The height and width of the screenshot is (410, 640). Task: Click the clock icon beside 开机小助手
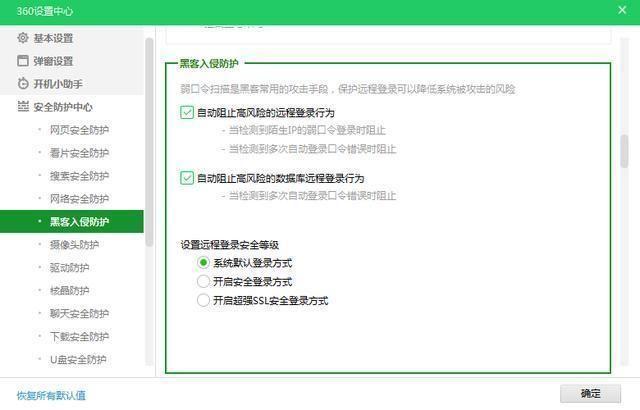(23, 84)
